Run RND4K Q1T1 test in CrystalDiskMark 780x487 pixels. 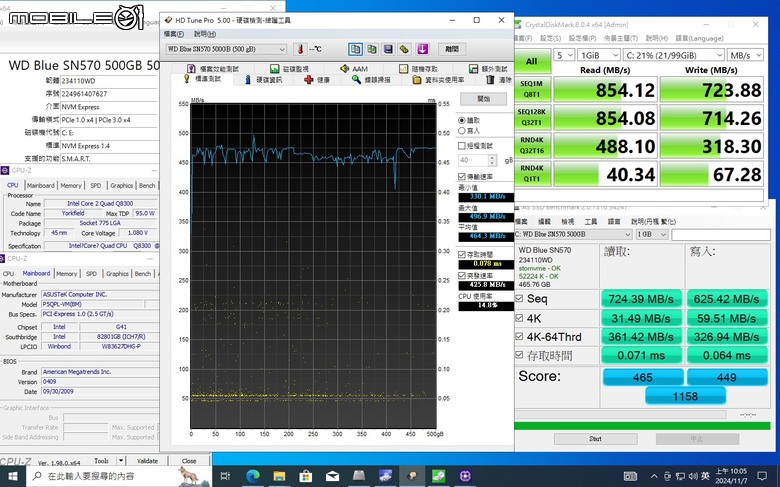coord(532,174)
